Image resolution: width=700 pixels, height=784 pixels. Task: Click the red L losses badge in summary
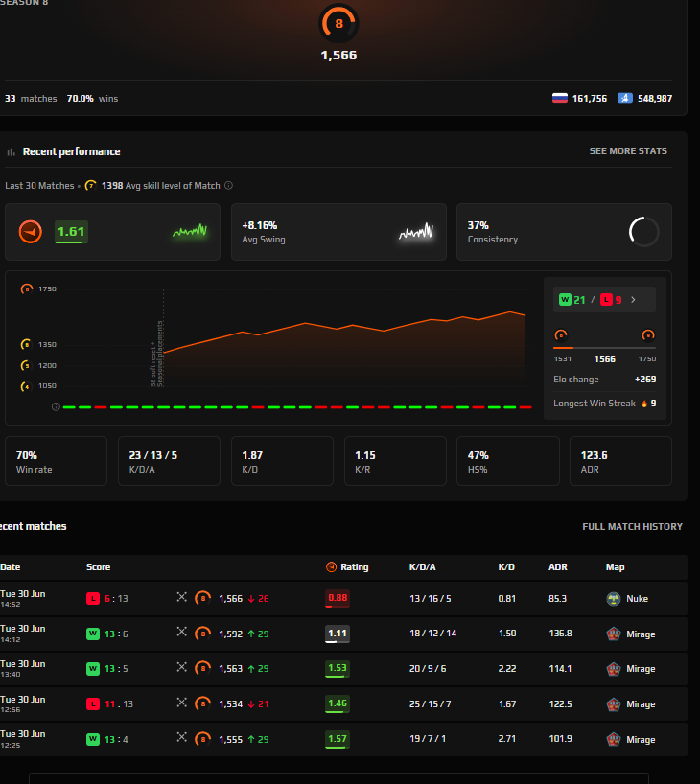click(x=606, y=299)
